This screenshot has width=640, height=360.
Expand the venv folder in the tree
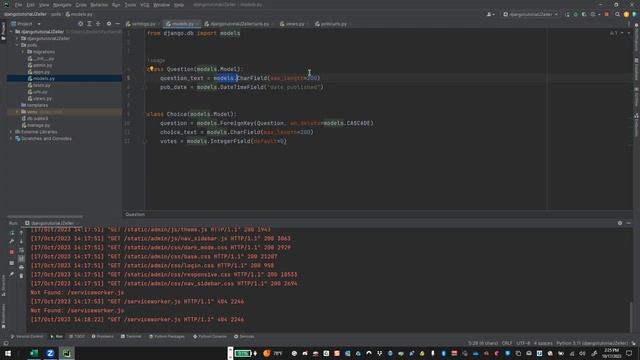(x=17, y=112)
